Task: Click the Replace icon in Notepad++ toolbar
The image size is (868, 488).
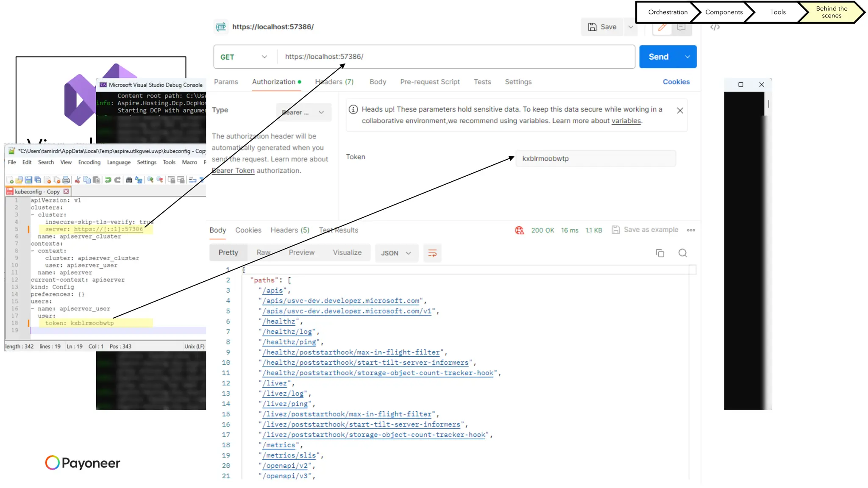Action: tap(139, 180)
